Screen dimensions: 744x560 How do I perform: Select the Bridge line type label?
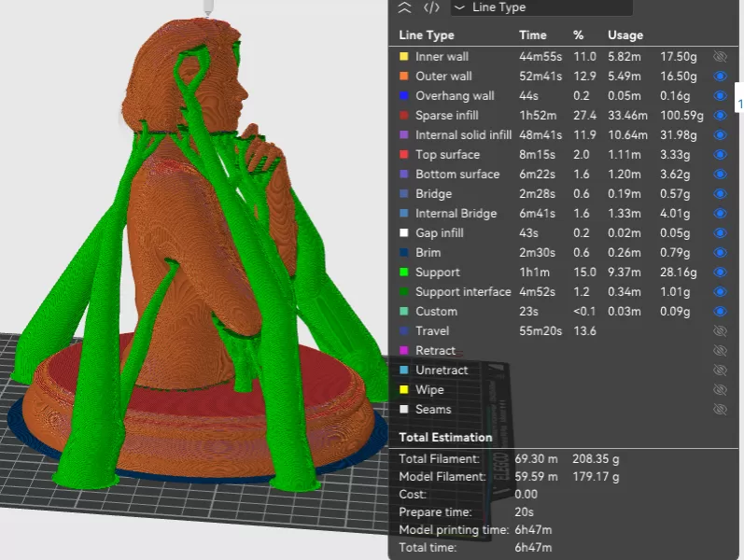coord(433,194)
